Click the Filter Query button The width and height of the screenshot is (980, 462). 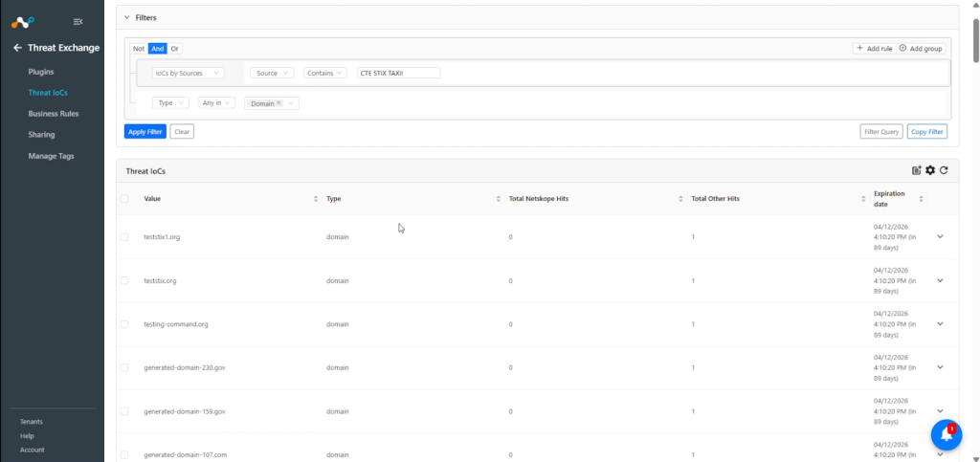(881, 132)
